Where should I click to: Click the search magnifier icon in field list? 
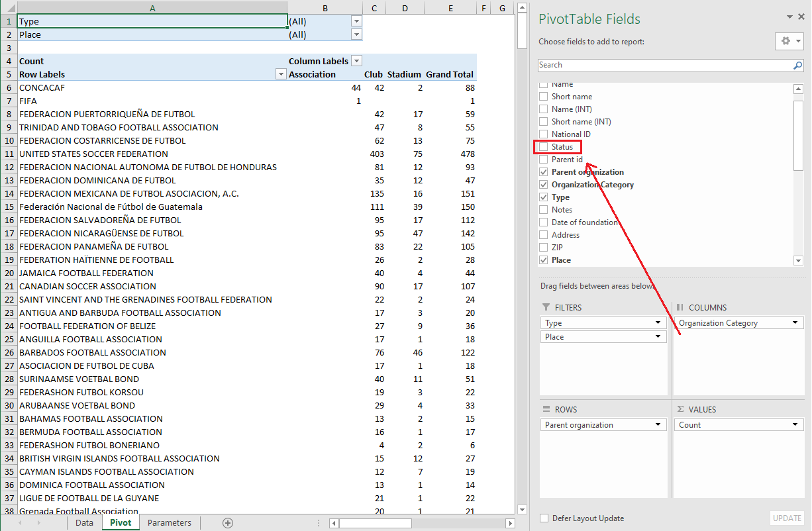pyautogui.click(x=797, y=66)
